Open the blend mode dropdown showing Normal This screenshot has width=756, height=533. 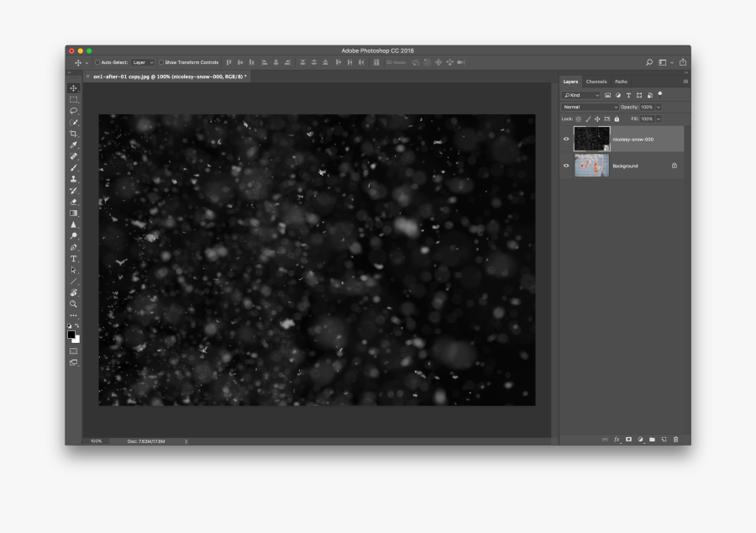[x=589, y=107]
